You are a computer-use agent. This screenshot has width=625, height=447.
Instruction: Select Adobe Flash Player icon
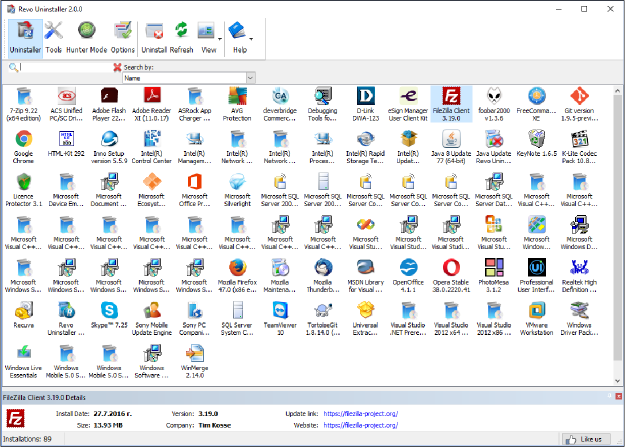[x=109, y=104]
